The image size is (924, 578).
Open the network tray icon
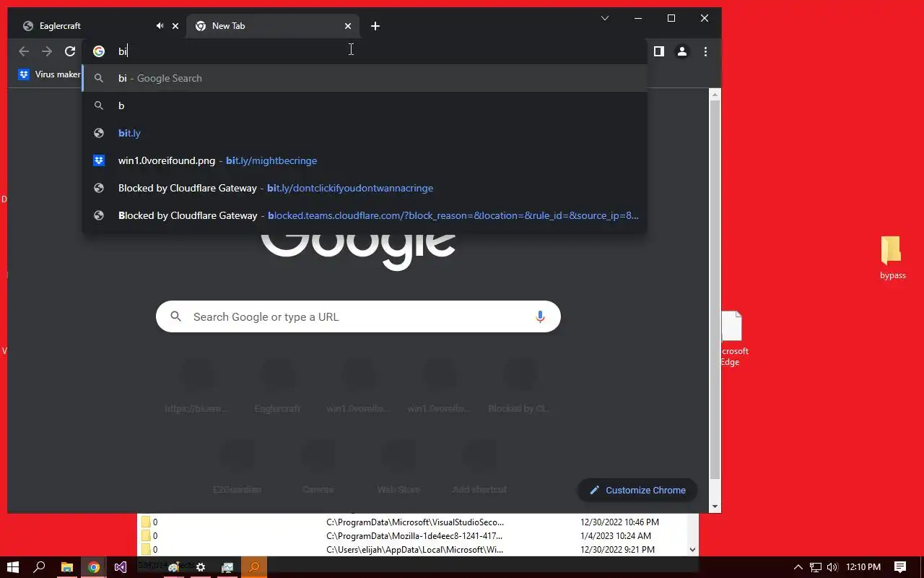coord(816,567)
